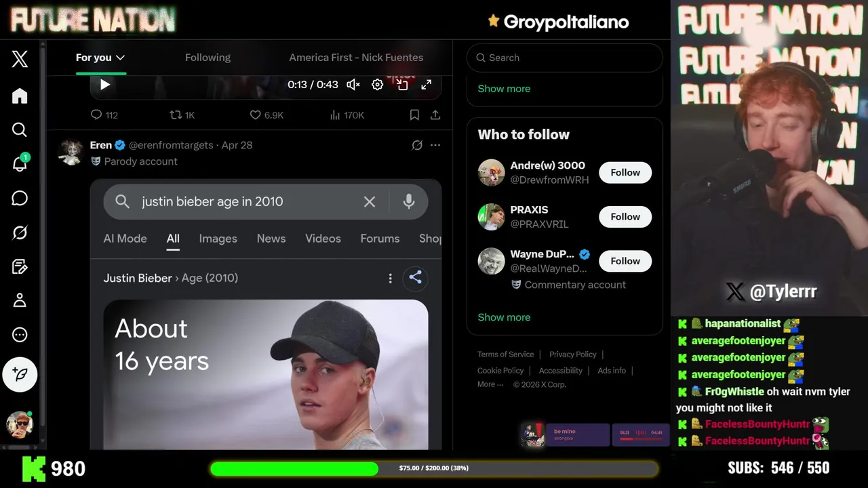Open video settings gear
The image size is (868, 488).
pos(378,85)
